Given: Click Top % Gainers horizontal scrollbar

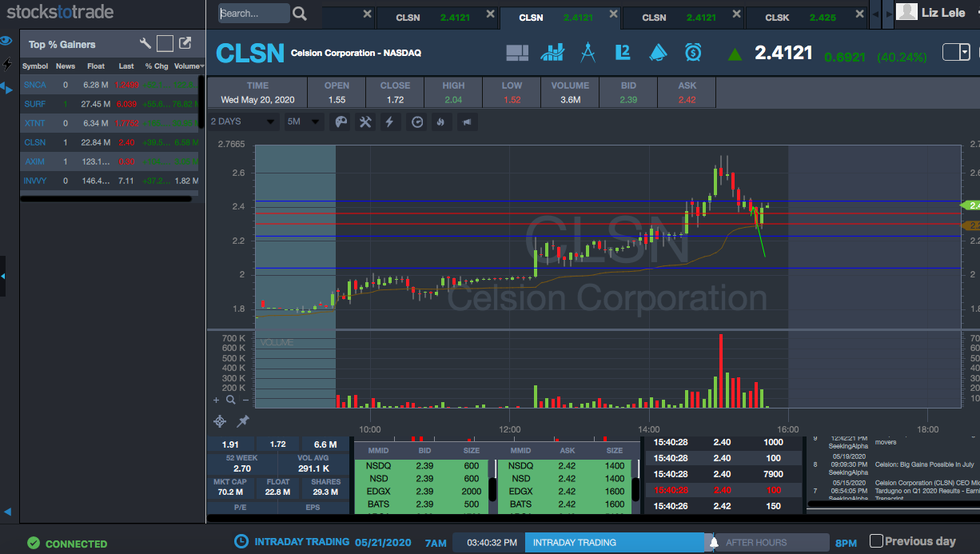Looking at the screenshot, I should 105,198.
